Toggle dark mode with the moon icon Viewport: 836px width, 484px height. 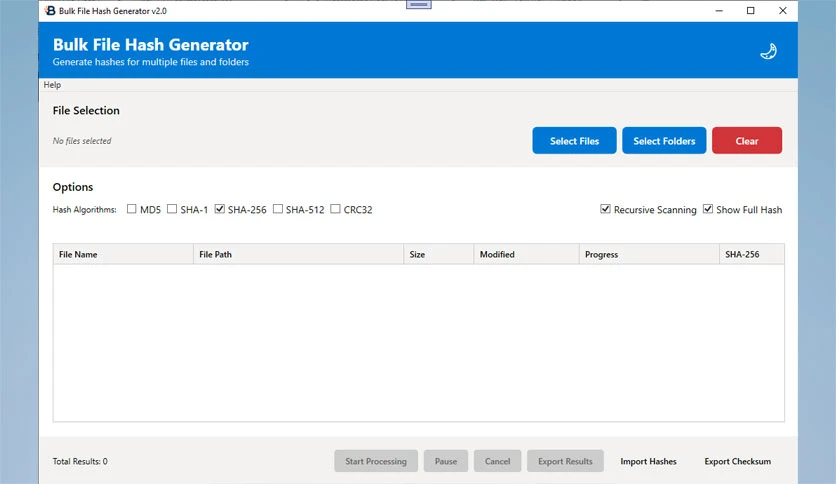click(768, 51)
